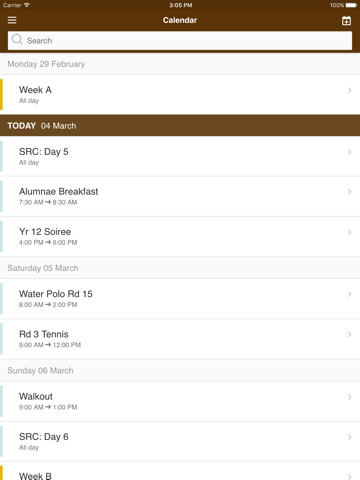The width and height of the screenshot is (360, 480).
Task: Click the magnifying glass search icon
Action: (x=17, y=40)
